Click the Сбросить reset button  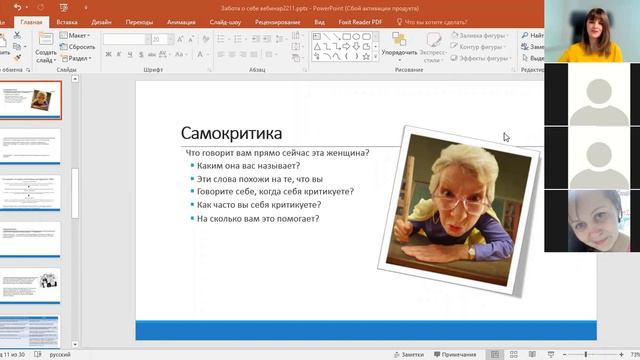[x=77, y=47]
